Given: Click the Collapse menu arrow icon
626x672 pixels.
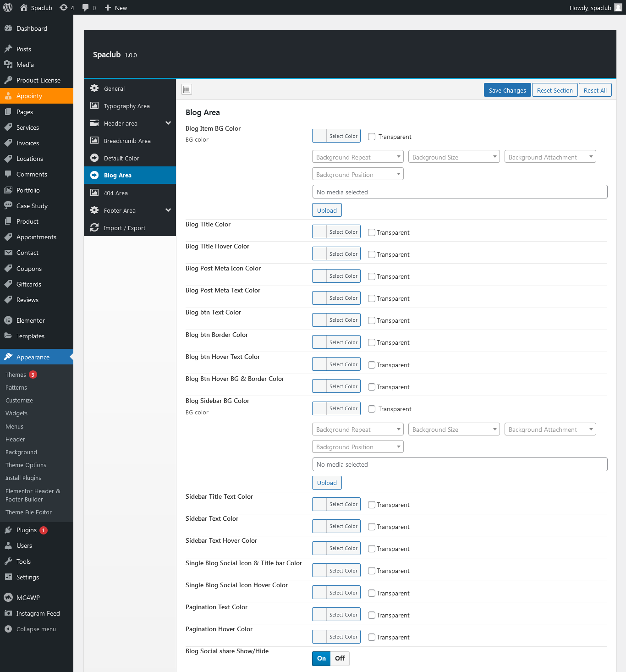Looking at the screenshot, I should 8,629.
